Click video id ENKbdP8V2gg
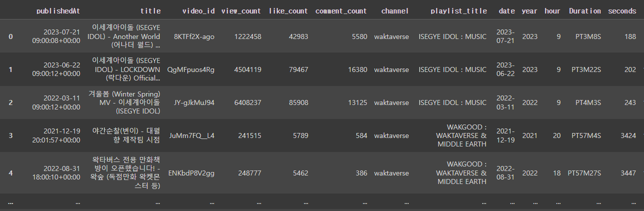The height and width of the screenshot is (211, 644). pyautogui.click(x=192, y=173)
